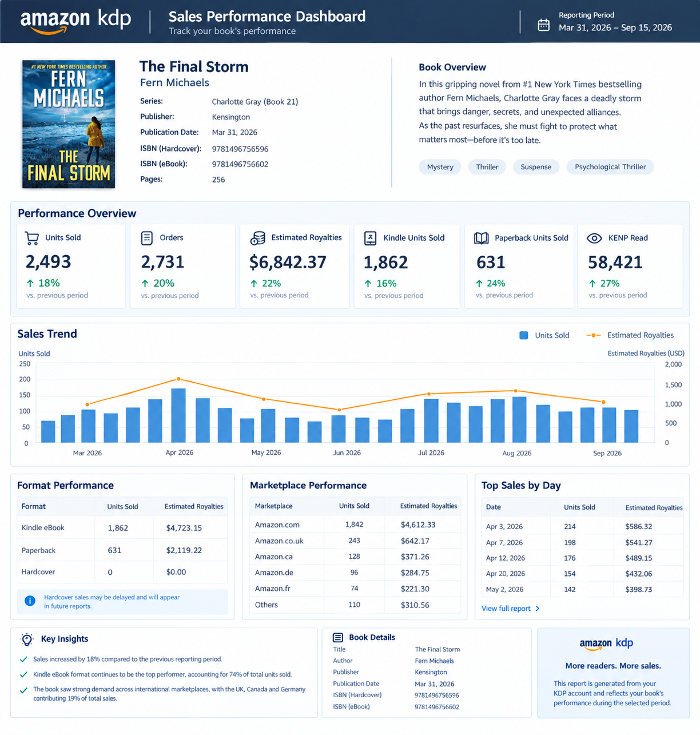
Task: Click the Fern Michaels author name under title
Action: click(174, 83)
